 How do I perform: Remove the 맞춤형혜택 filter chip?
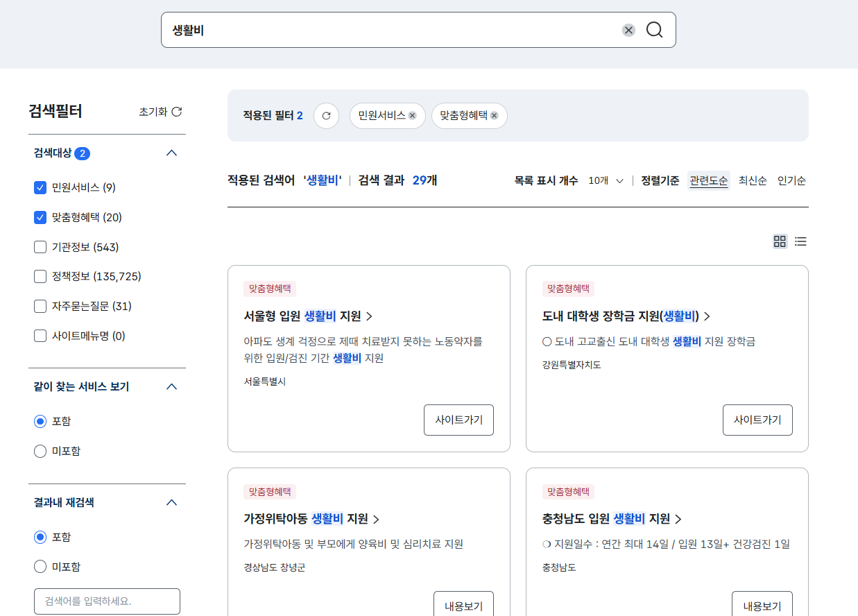[494, 116]
